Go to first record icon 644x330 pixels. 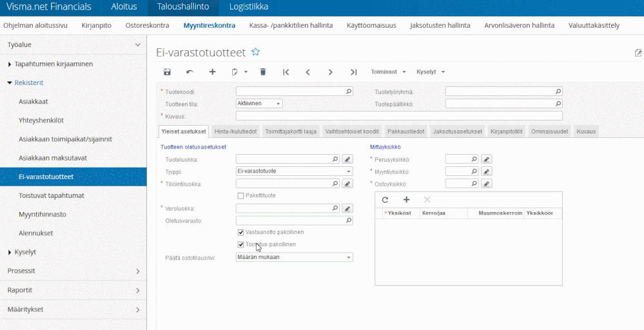[x=286, y=72]
